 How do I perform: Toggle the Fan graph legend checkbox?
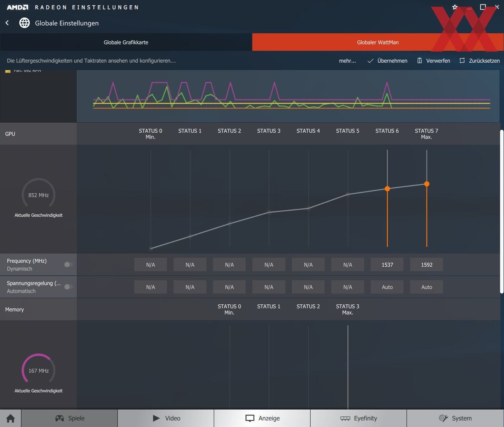click(x=8, y=71)
